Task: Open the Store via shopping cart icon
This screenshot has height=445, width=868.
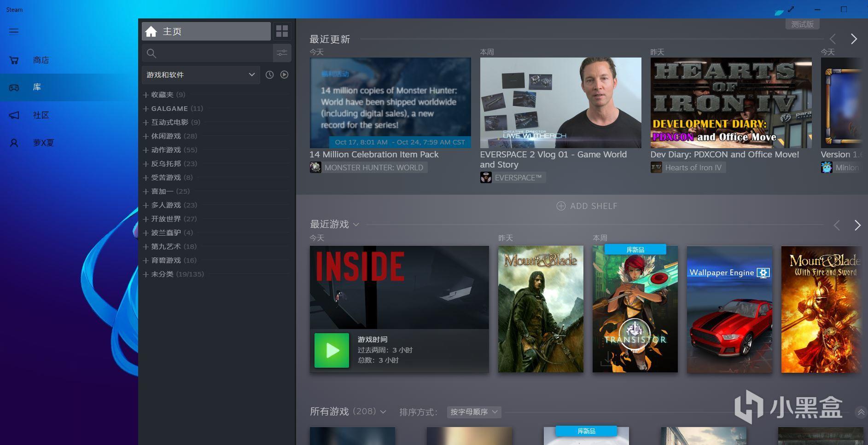Action: click(14, 60)
